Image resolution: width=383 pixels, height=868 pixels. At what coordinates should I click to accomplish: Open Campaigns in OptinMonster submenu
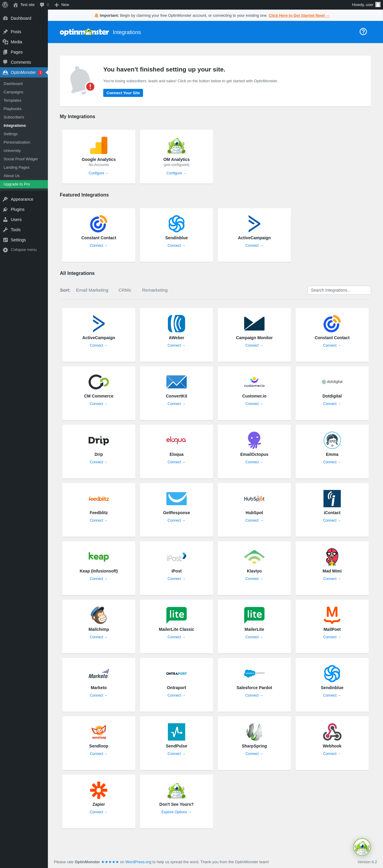point(13,92)
